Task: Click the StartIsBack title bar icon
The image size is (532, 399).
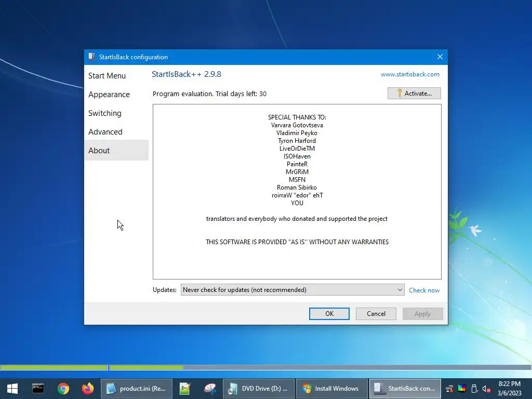Action: tap(91, 57)
